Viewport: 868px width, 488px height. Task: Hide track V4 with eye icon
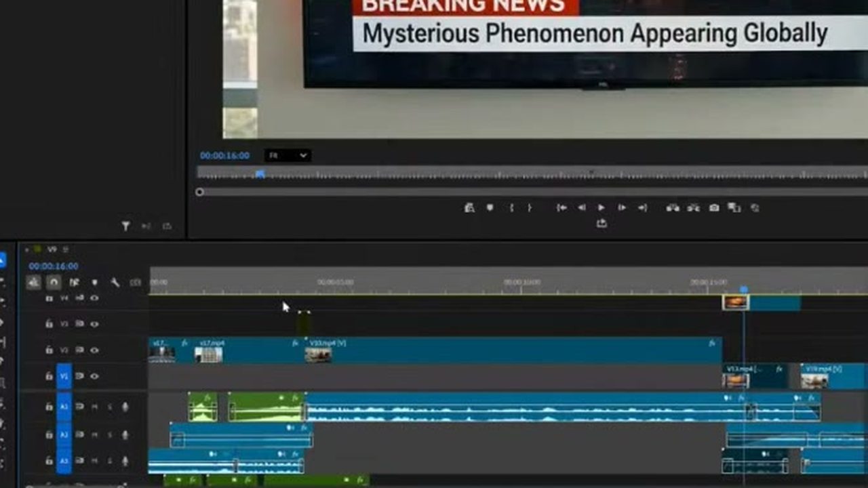tap(94, 298)
